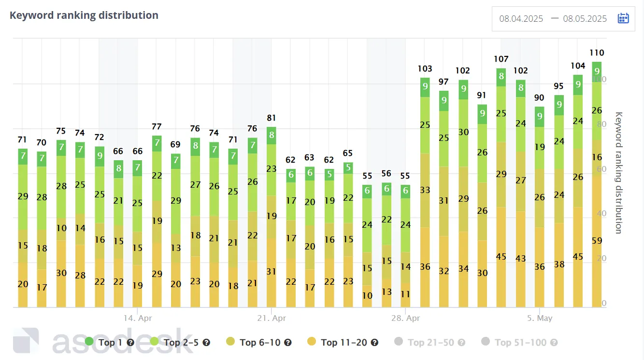Image resolution: width=644 pixels, height=360 pixels.
Task: Click the Top 21-50 help question icon
Action: (x=461, y=342)
